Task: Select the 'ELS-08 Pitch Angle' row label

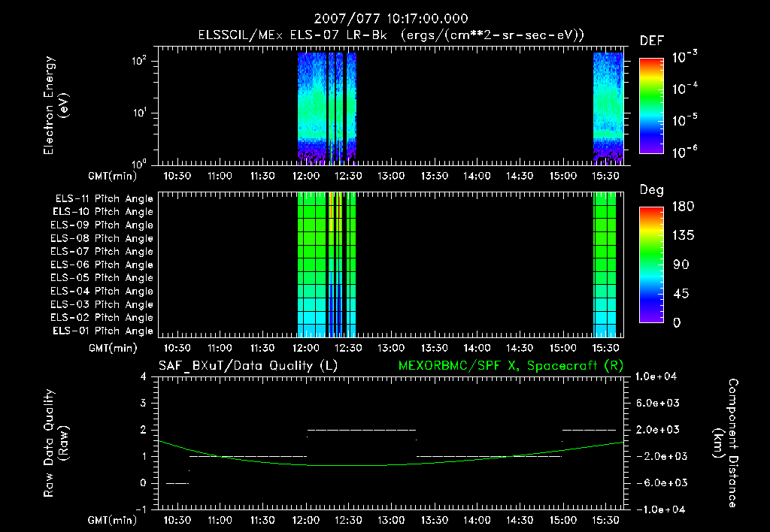Action: pyautogui.click(x=102, y=238)
